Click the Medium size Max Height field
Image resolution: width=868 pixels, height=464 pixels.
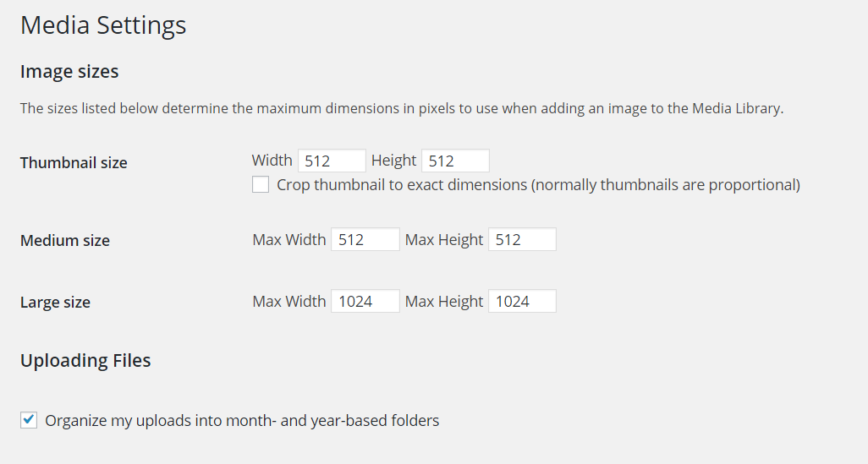522,240
